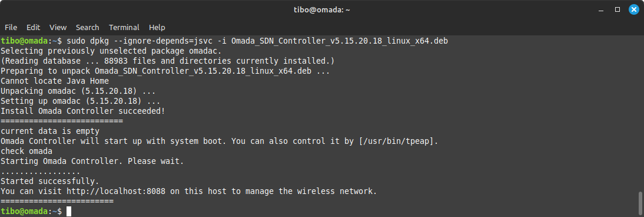
Task: Click the terminal cursor on the last prompt
Action: pyautogui.click(x=69, y=212)
